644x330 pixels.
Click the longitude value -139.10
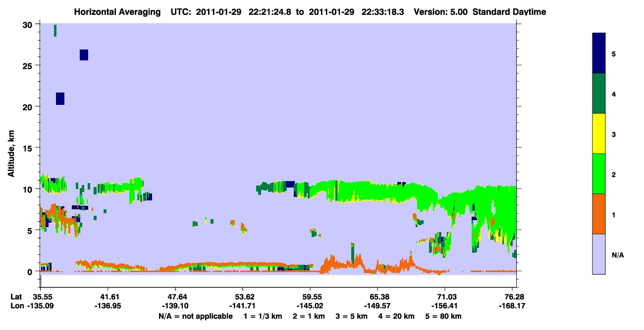[x=175, y=306]
